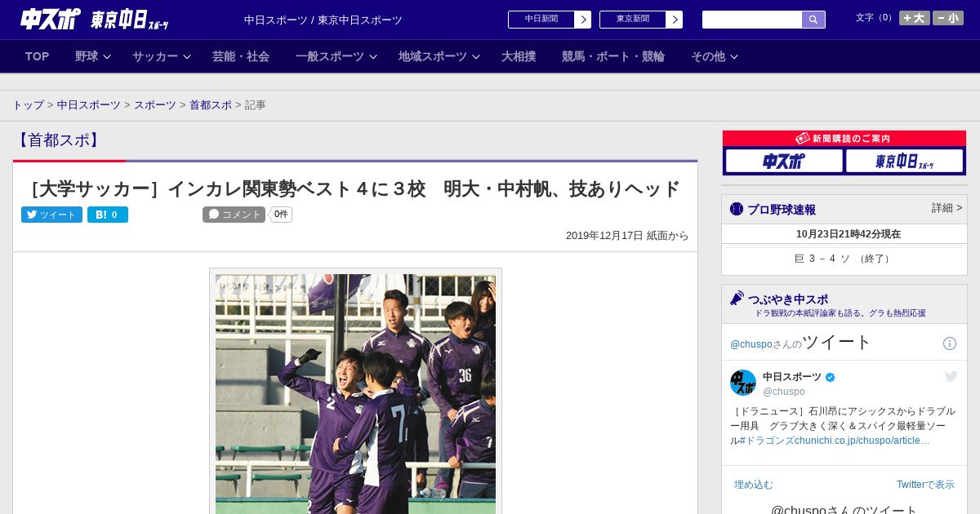980x514 pixels.
Task: Click the baseball icon by プロ野球速報
Action: coord(737,209)
